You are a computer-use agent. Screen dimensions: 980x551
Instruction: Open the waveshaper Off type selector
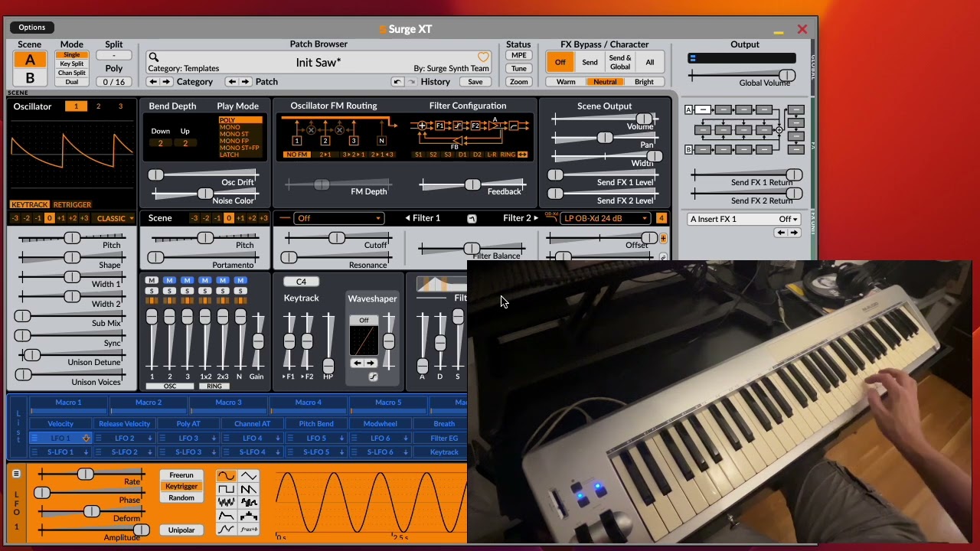[x=364, y=321]
